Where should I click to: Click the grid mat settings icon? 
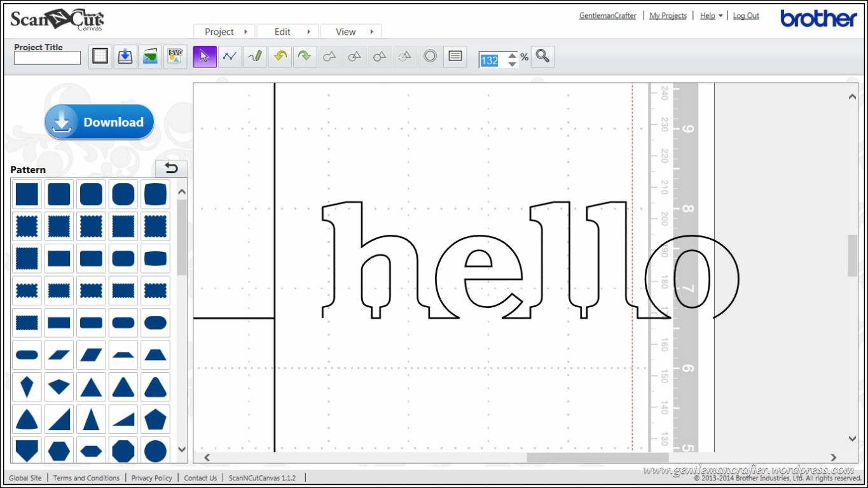point(100,57)
